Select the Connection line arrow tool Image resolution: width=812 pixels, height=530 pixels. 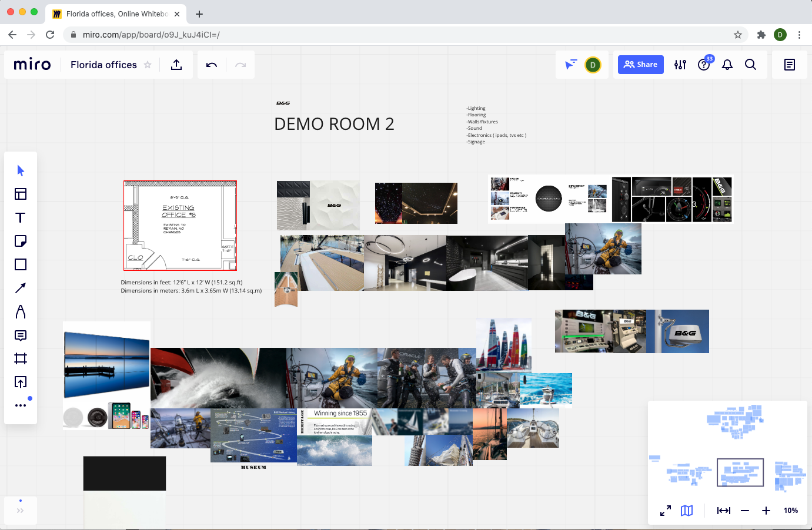tap(21, 288)
